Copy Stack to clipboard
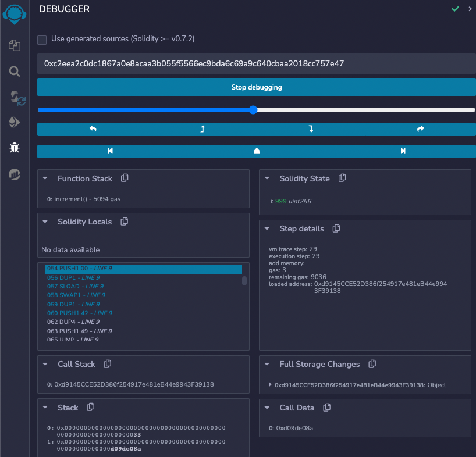This screenshot has height=457, width=476. pos(90,407)
